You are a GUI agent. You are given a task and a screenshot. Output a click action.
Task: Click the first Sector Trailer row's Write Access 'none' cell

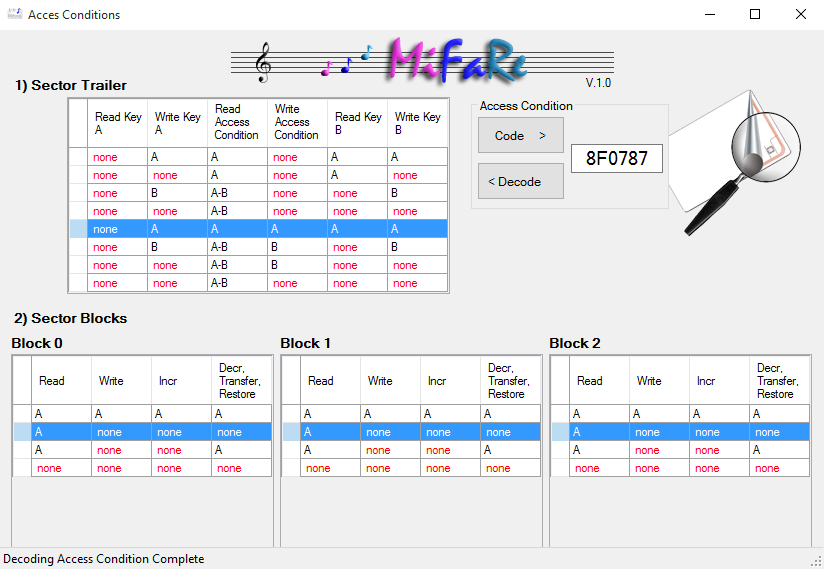[297, 157]
